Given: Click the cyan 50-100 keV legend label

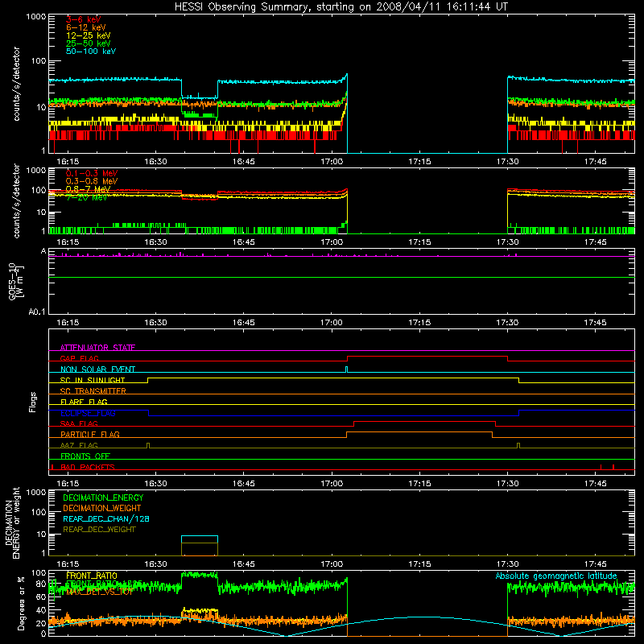Looking at the screenshot, I should (91, 51).
